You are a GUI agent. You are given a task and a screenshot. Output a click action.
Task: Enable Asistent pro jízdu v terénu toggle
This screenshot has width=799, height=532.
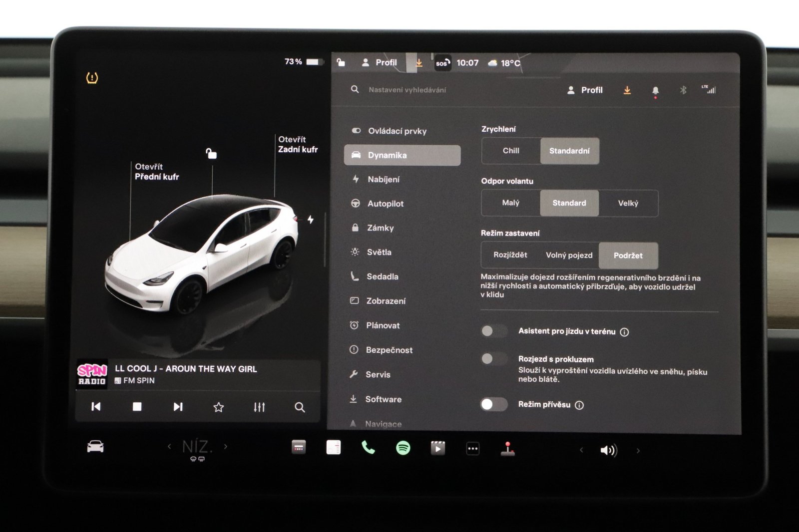point(494,331)
